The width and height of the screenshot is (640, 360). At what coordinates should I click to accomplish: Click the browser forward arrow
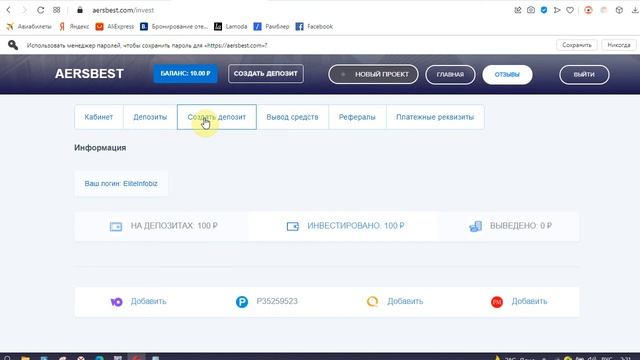(24, 10)
